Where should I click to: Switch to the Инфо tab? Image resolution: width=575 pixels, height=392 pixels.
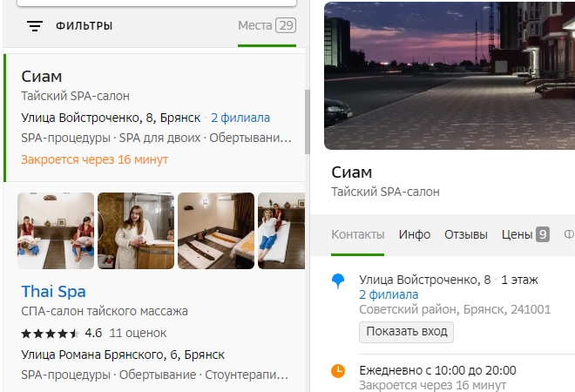[x=415, y=234]
